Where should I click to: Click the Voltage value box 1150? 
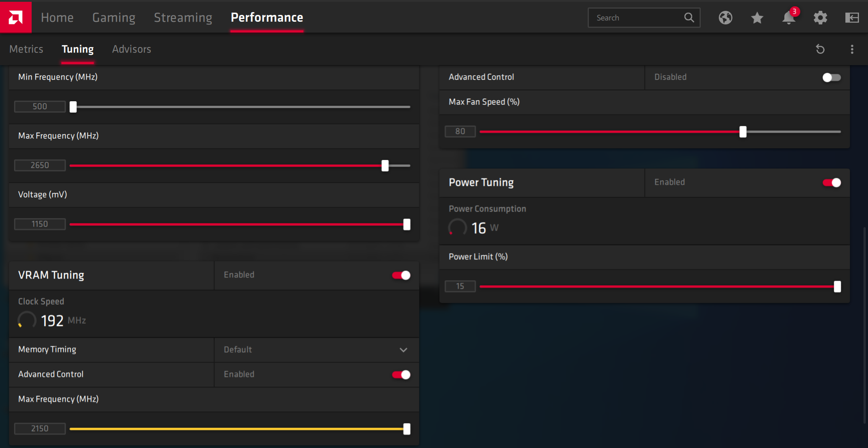[x=40, y=224]
